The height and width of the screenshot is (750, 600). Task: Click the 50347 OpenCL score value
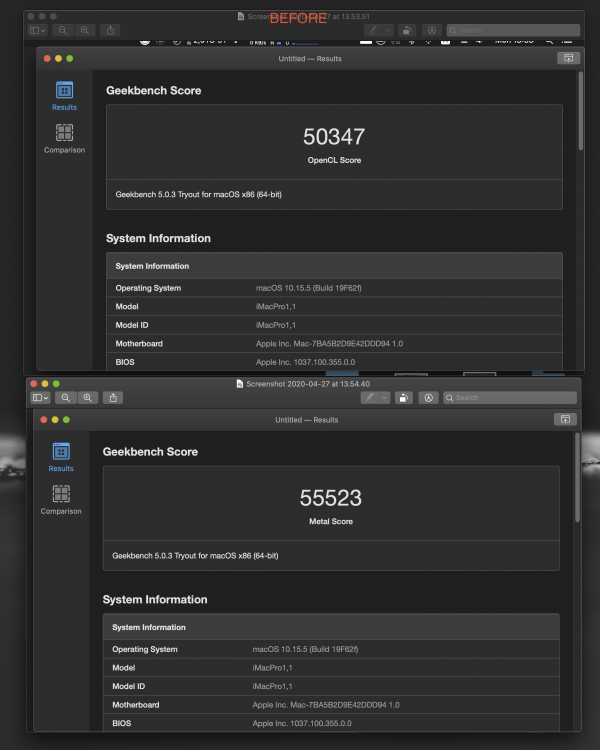[334, 137]
